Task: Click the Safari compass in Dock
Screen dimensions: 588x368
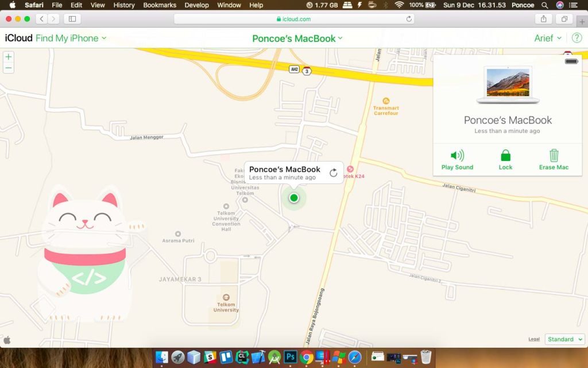Action: coord(355,357)
